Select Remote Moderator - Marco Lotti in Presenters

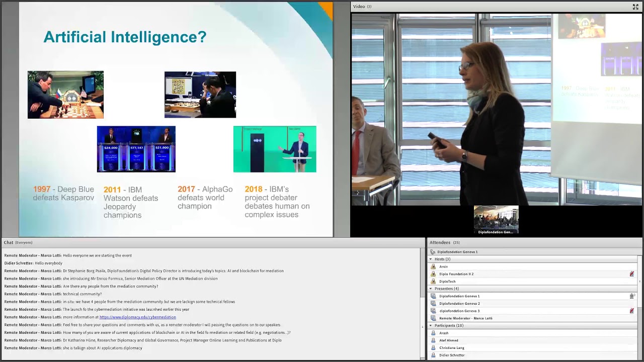[x=466, y=318]
